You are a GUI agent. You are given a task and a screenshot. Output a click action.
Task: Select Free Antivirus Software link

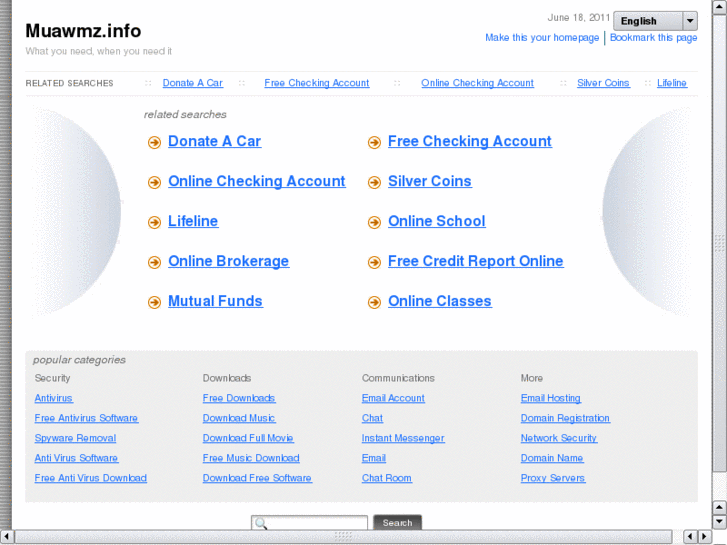(86, 418)
